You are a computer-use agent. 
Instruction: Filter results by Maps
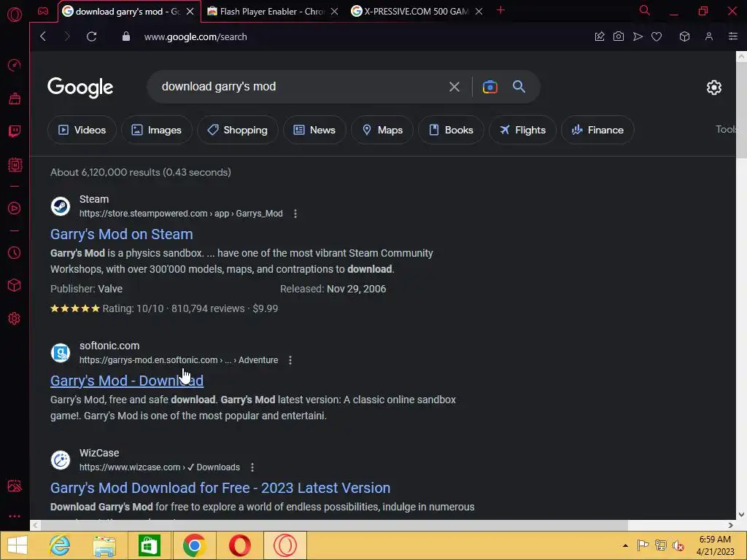(x=382, y=130)
